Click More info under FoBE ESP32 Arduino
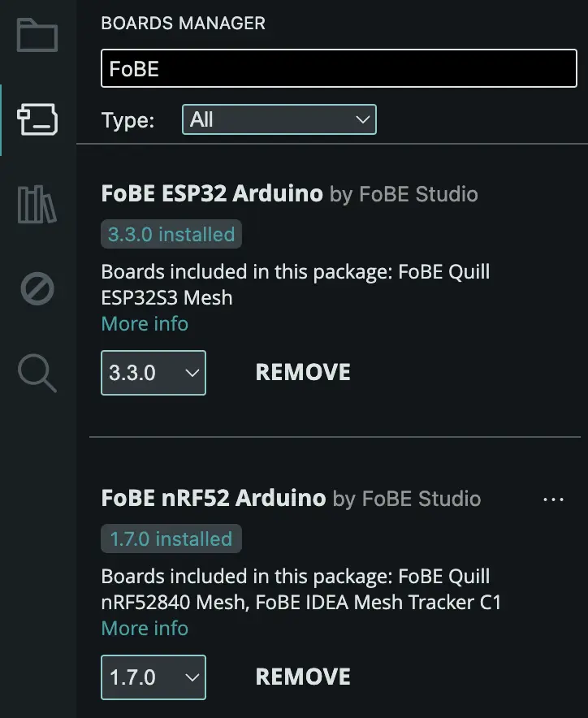588x718 pixels. pyautogui.click(x=145, y=323)
